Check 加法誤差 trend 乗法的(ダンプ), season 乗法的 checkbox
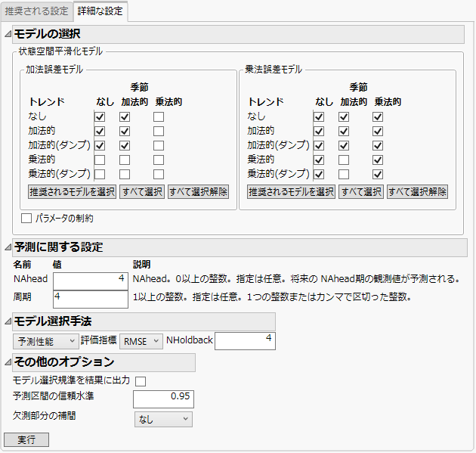This screenshot has width=476, height=453. pos(159,175)
